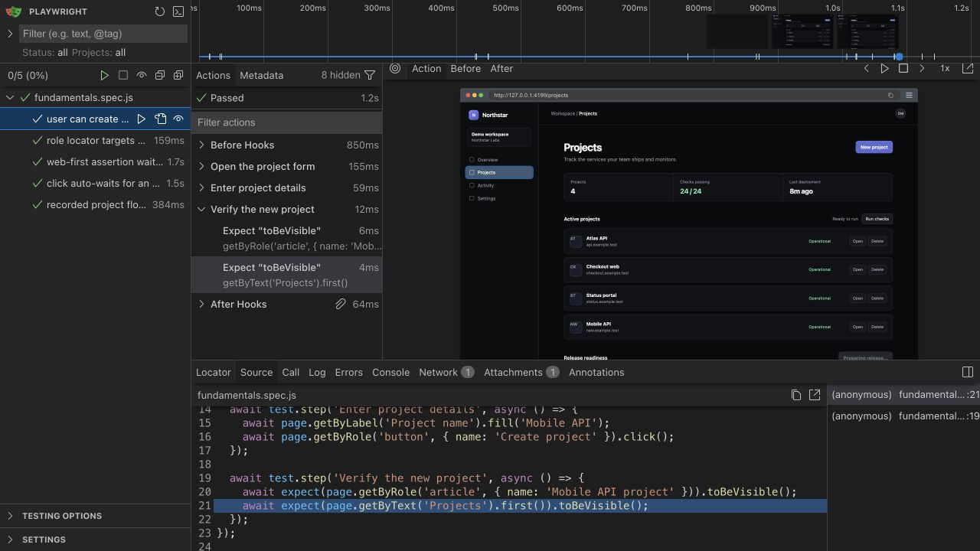The width and height of the screenshot is (980, 551).
Task: Open the Annotations tab
Action: pyautogui.click(x=596, y=372)
